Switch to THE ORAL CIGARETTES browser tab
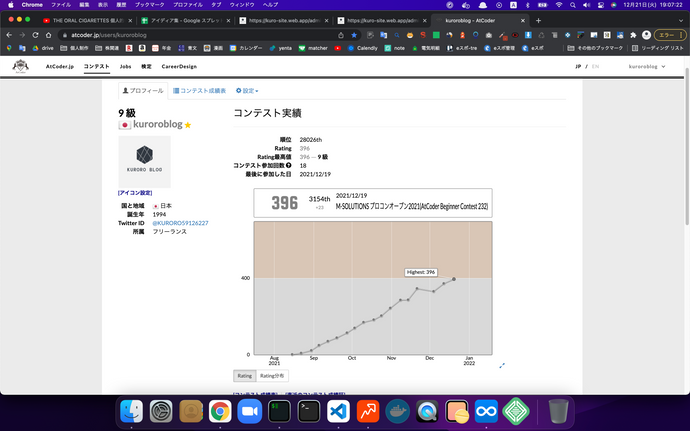Image resolution: width=690 pixels, height=431 pixels. [x=87, y=21]
